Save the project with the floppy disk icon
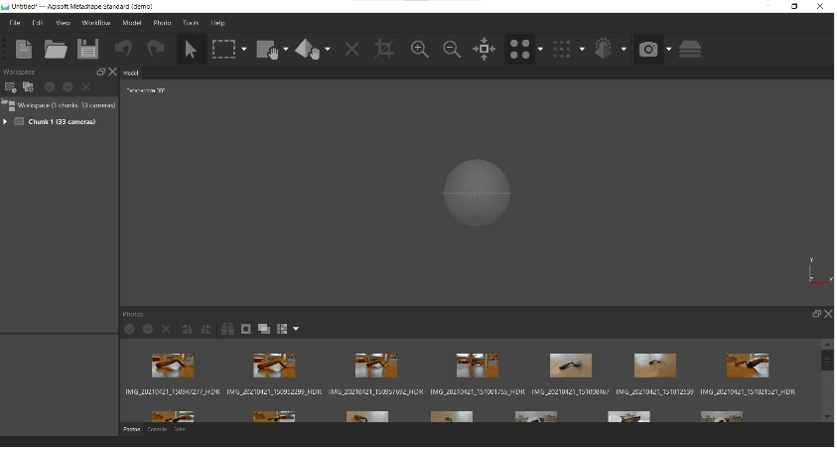837x452 pixels. click(x=88, y=49)
